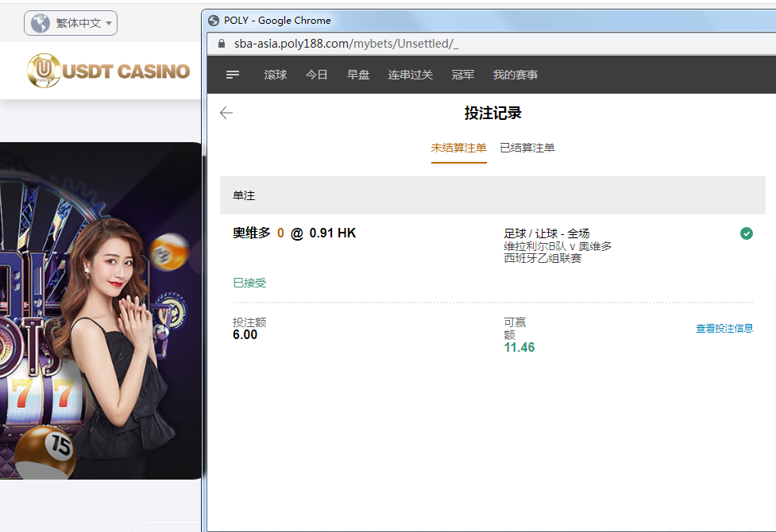Click the 西班牙乙组联赛 league text
This screenshot has width=776, height=532.
[x=542, y=258]
